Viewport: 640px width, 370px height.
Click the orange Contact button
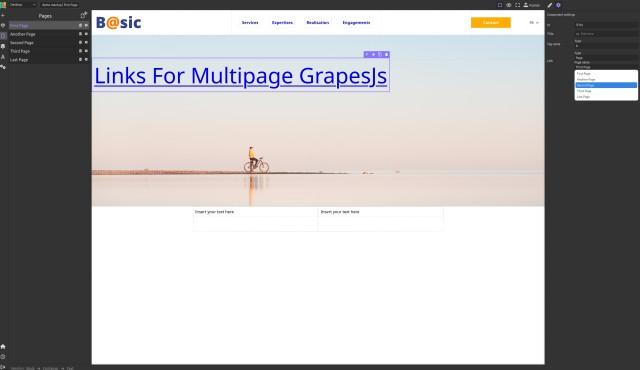pyautogui.click(x=491, y=22)
